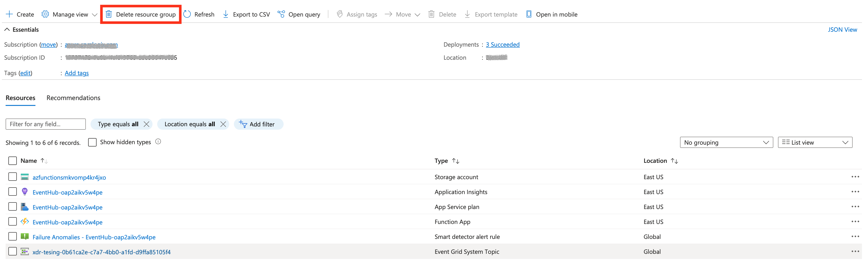Screen dimensions: 868x279
Task: Click the Add tags link
Action: coord(76,73)
